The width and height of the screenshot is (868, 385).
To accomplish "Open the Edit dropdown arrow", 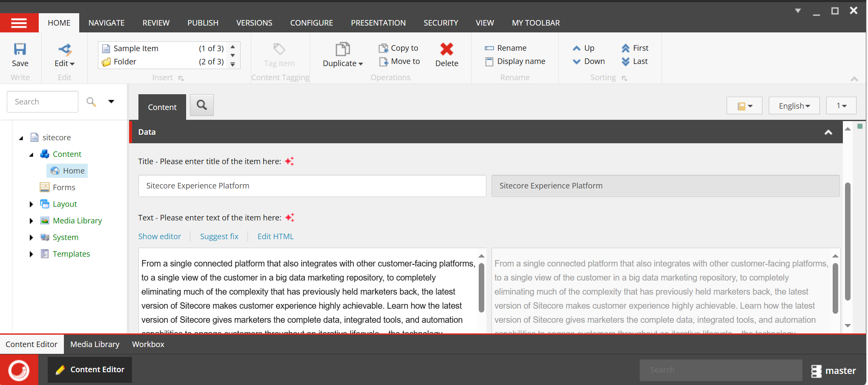I will (72, 64).
